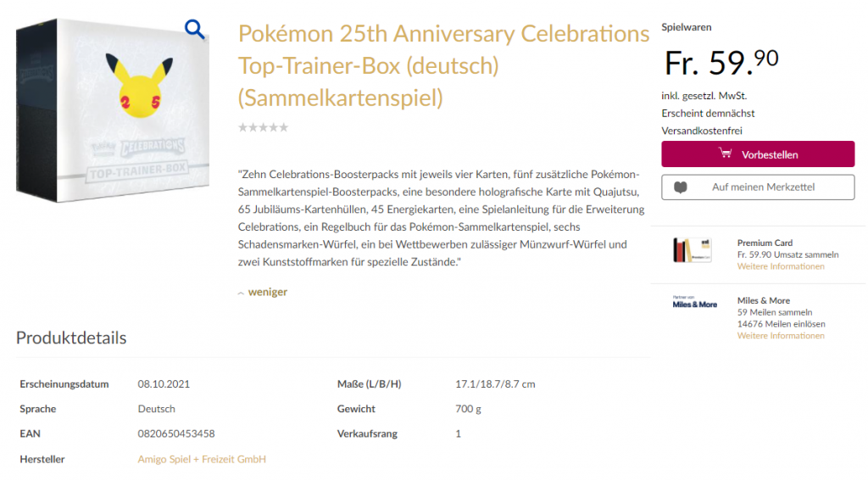Click the Fr. 59.90 price
The height and width of the screenshot is (481, 868).
(721, 62)
